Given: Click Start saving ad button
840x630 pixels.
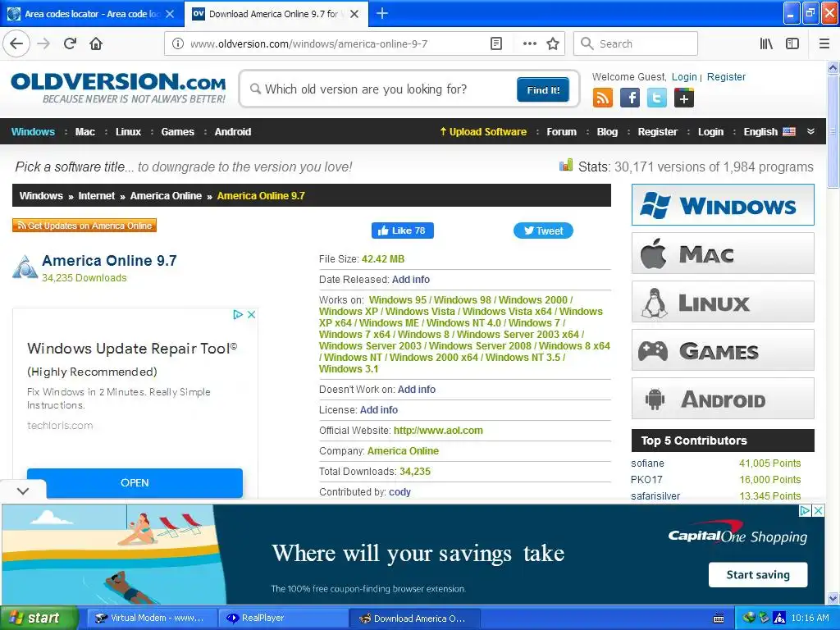Looking at the screenshot, I should point(757,575).
